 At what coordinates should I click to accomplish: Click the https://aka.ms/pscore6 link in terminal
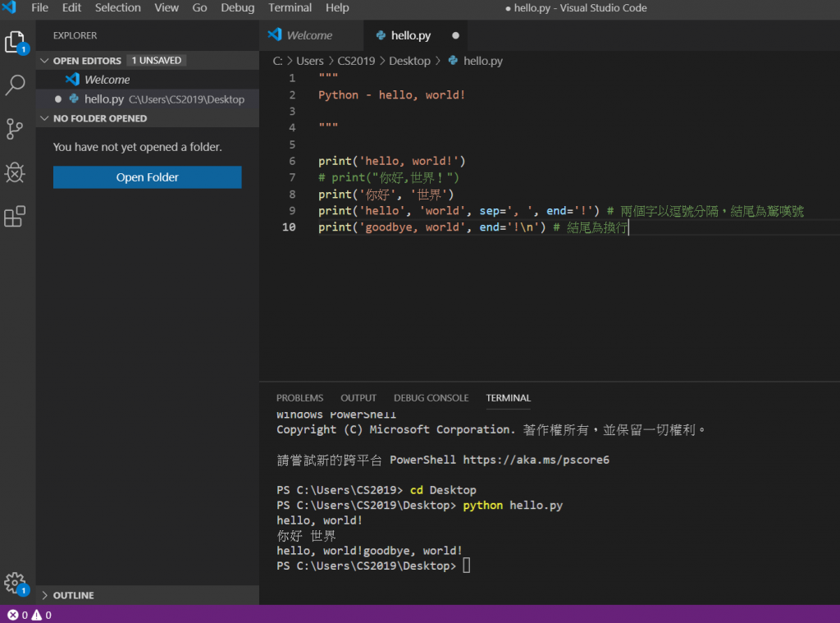pos(536,460)
